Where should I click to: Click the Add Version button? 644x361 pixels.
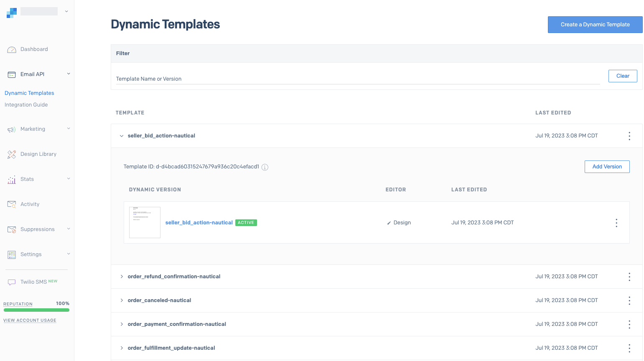(x=607, y=167)
